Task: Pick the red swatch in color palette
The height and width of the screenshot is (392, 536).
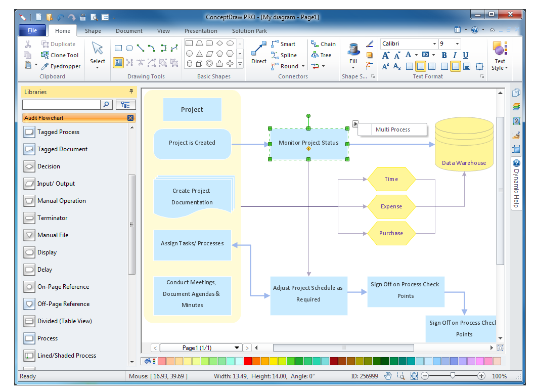Action: 248,361
